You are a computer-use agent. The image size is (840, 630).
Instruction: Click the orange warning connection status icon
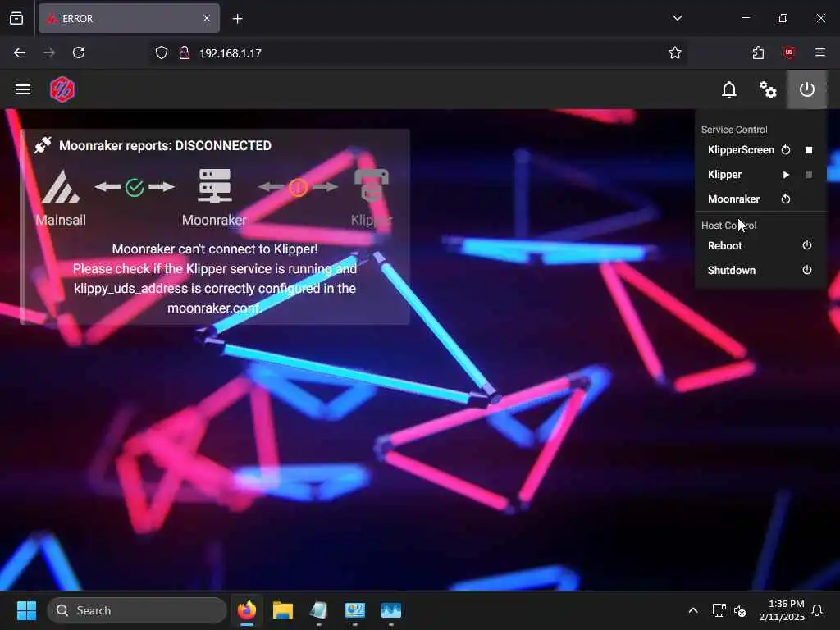pyautogui.click(x=298, y=188)
